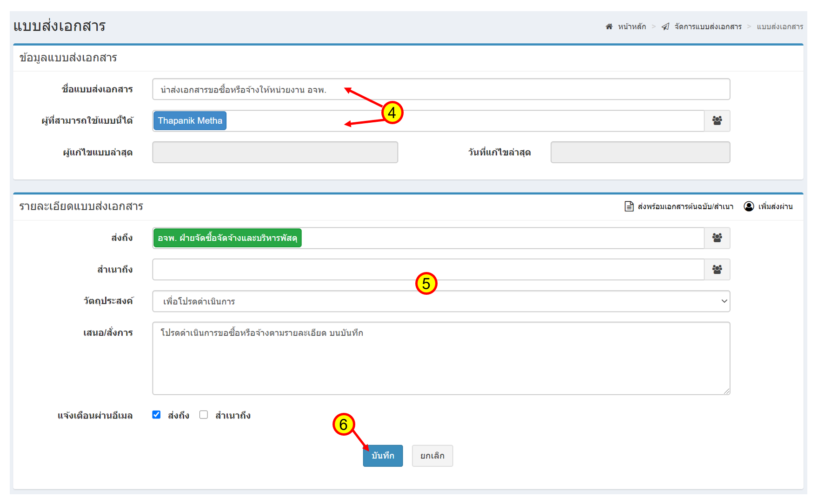Viewport: 818px width, 504px height.
Task: Click the document icon for ส่งพร้อมเอกสารต้นฉบับ/สำเนา
Action: 629,206
